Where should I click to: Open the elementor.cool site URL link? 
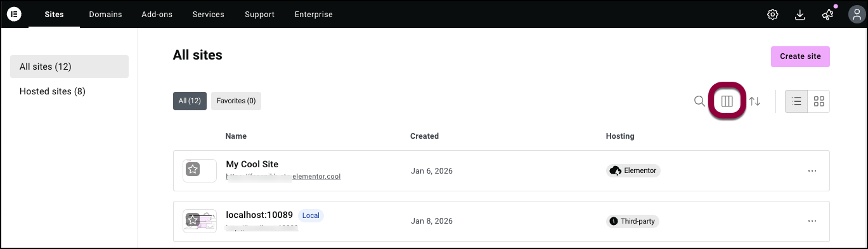click(x=283, y=177)
